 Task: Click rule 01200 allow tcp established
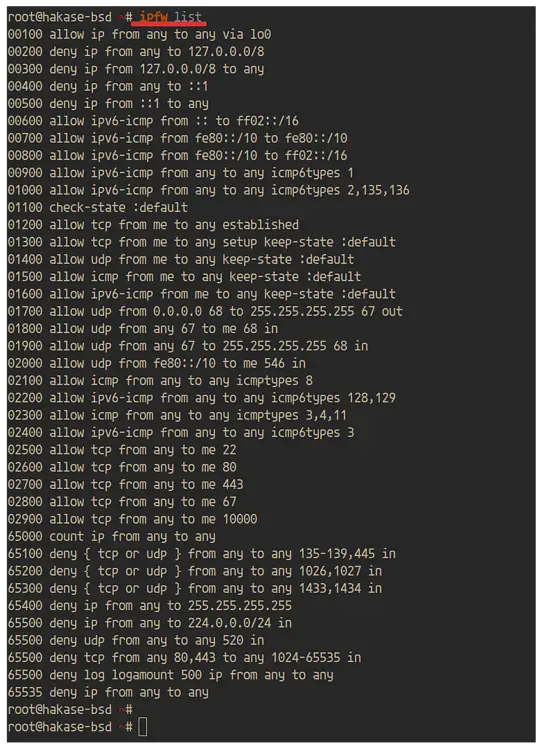point(153,225)
